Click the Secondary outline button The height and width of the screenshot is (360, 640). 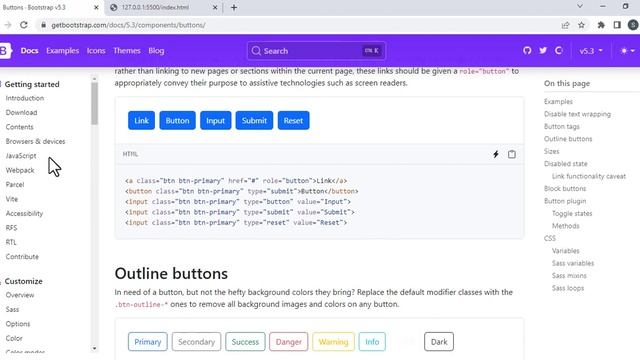[x=196, y=342]
